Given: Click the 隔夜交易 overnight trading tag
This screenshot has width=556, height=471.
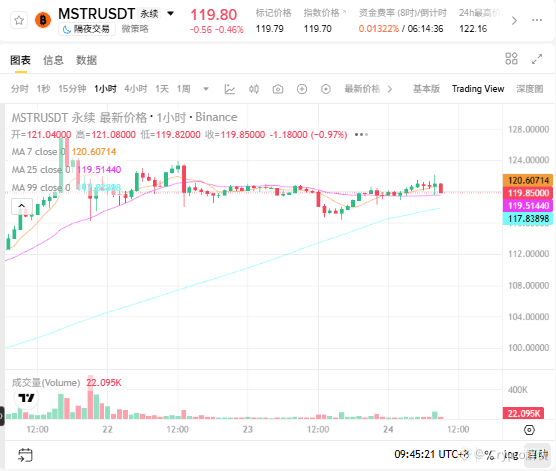Looking at the screenshot, I should pos(87,29).
